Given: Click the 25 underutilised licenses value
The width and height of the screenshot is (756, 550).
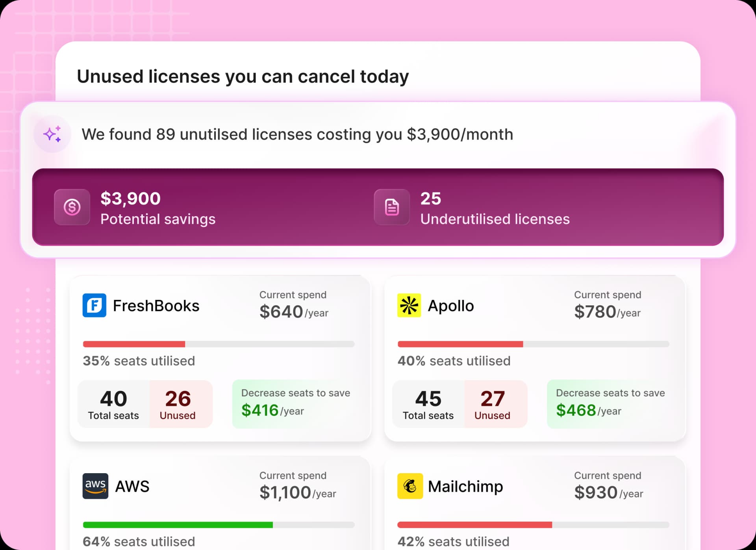Looking at the screenshot, I should 431,198.
